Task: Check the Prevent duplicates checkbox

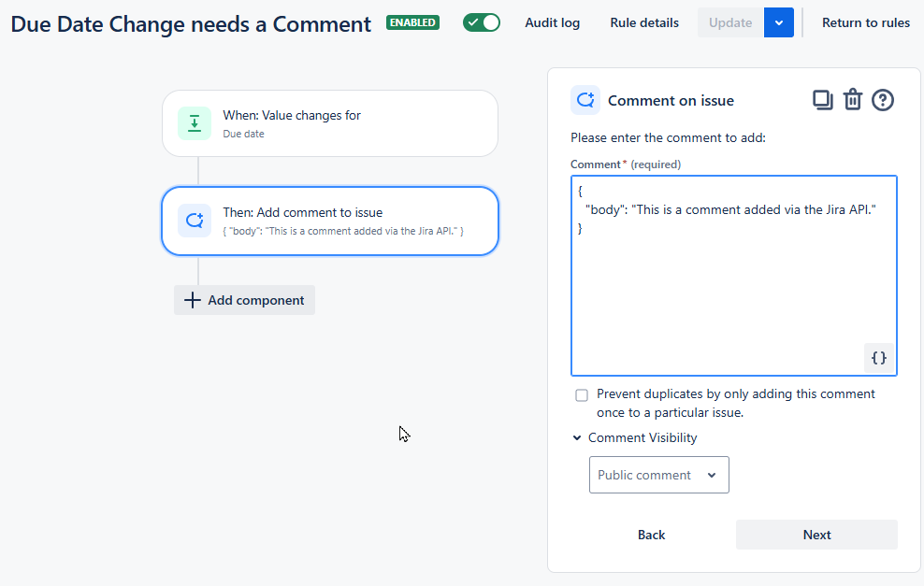Action: 582,395
